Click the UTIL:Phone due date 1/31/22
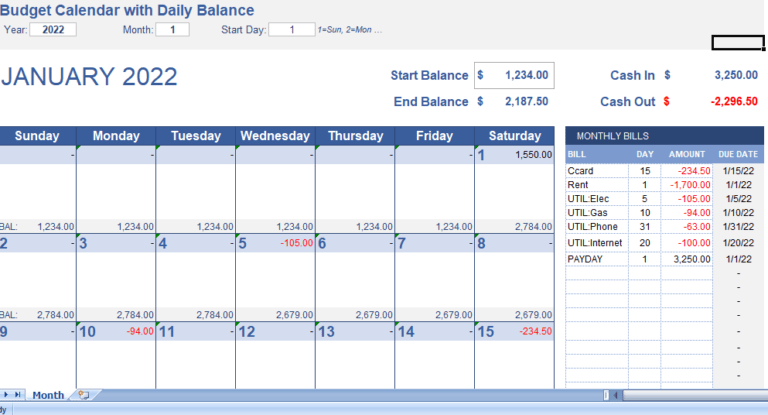This screenshot has width=768, height=415. 738,227
